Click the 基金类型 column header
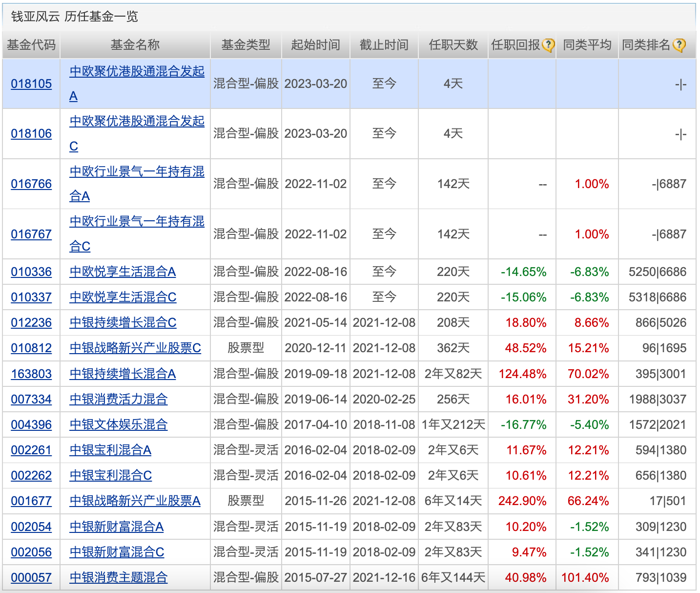Image resolution: width=700 pixels, height=593 pixels. pos(246,45)
